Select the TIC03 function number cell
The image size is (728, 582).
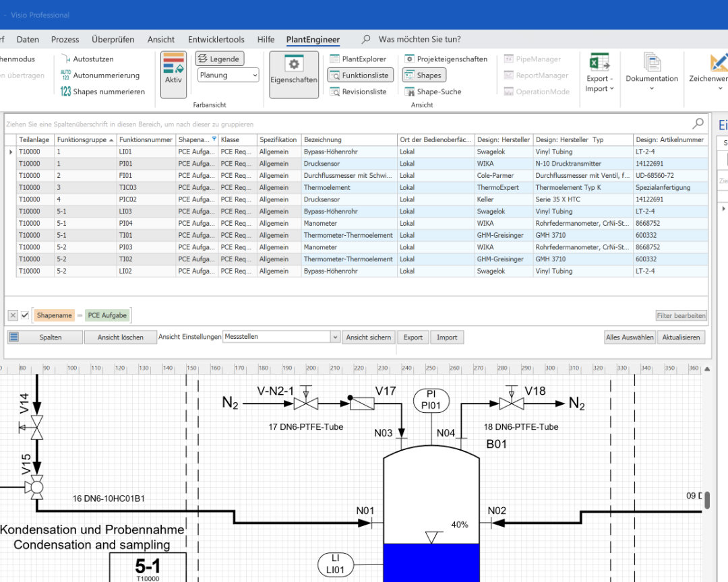coord(146,187)
